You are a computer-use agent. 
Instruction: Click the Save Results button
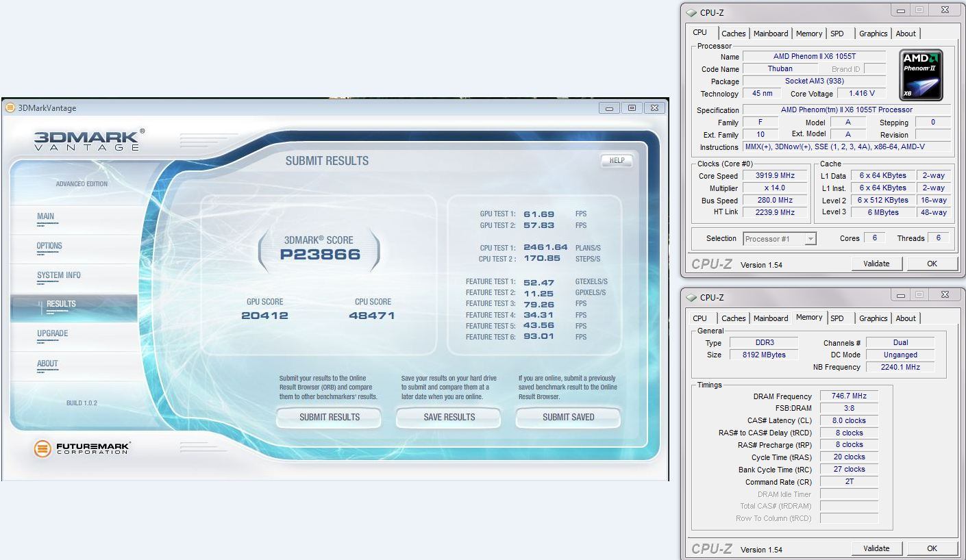449,417
